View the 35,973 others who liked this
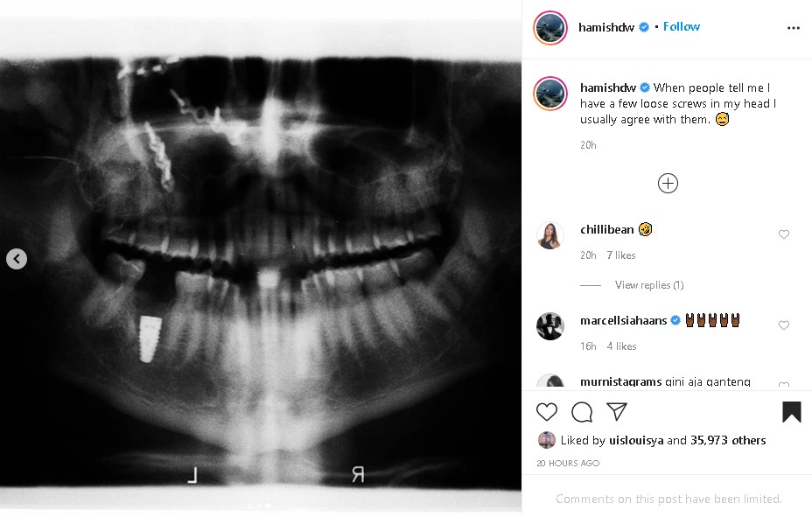This screenshot has width=812, height=517. tap(729, 440)
